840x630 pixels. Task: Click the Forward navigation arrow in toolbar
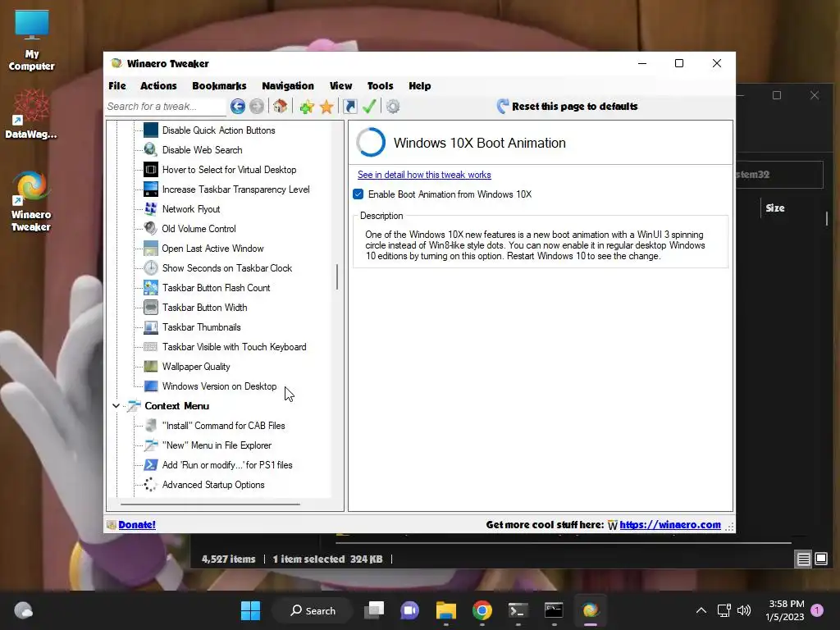[257, 106]
